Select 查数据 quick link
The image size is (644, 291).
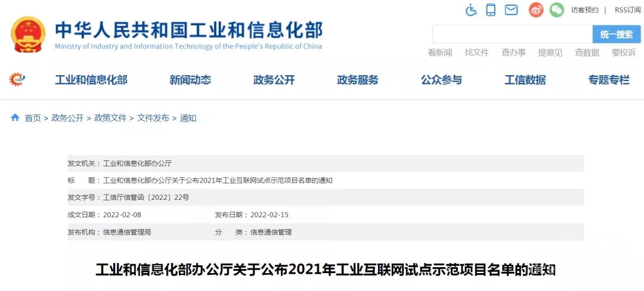point(587,52)
